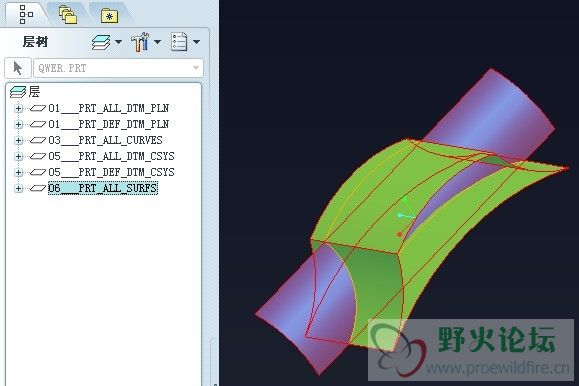The image size is (579, 386).
Task: Open the layer menu dropdown arrow
Action: [x=119, y=42]
